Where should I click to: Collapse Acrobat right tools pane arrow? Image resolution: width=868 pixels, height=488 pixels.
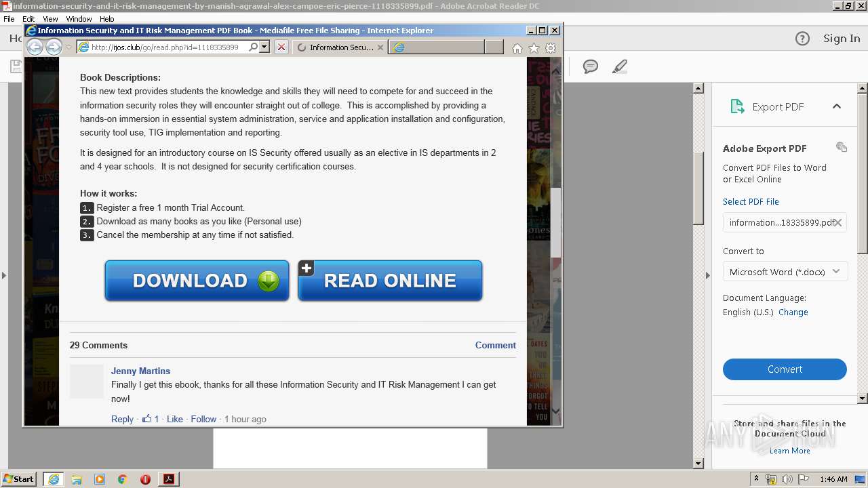point(708,275)
